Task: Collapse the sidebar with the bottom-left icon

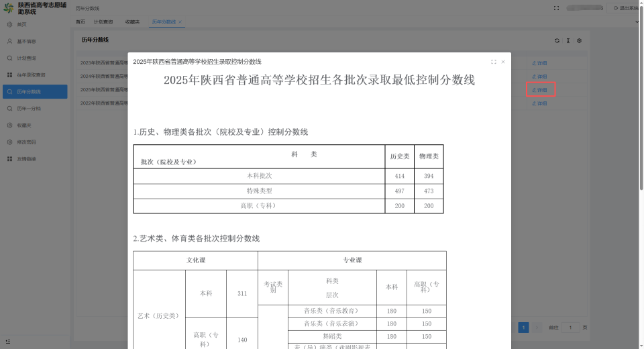Action: click(8, 342)
